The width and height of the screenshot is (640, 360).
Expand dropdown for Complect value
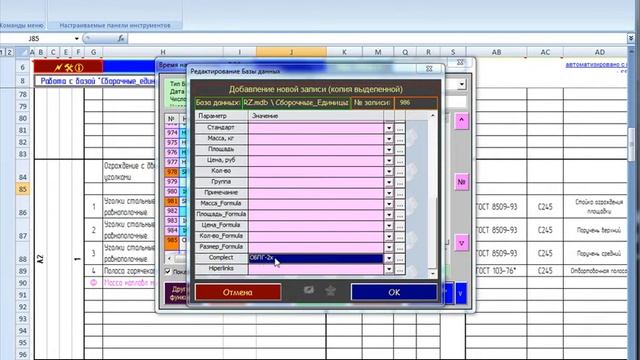point(389,258)
